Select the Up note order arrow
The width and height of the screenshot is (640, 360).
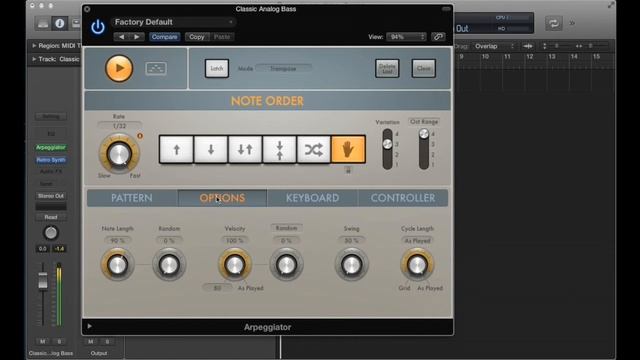[176, 149]
